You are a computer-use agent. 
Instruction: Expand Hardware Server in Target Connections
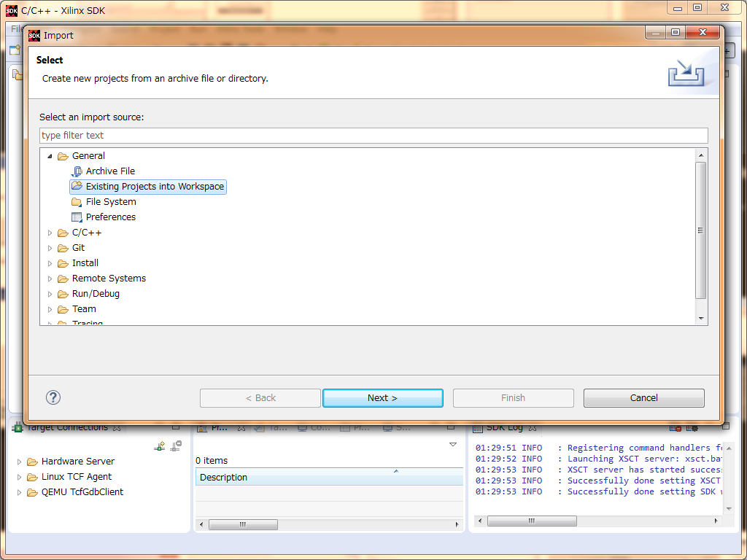[19, 462]
